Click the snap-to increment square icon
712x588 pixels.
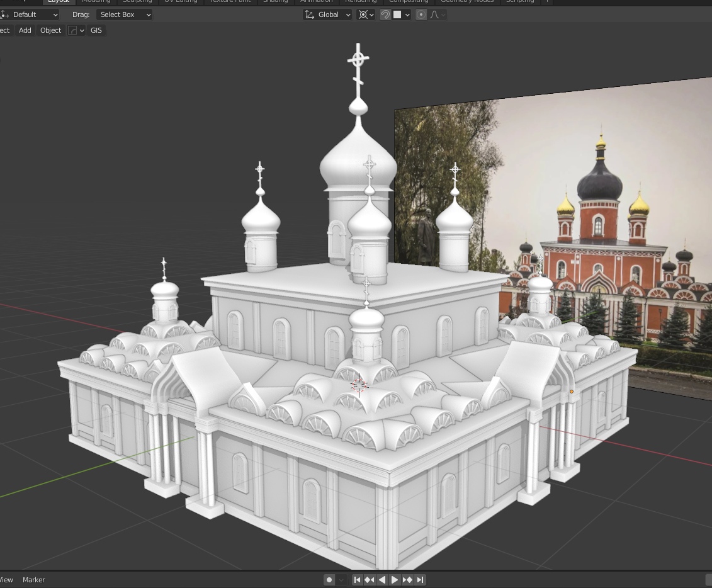click(397, 14)
